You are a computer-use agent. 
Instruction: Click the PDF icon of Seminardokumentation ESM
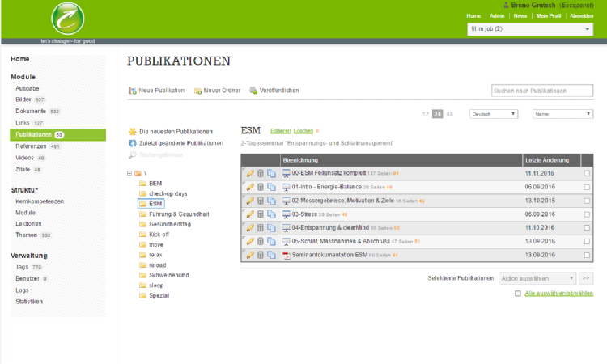click(286, 256)
